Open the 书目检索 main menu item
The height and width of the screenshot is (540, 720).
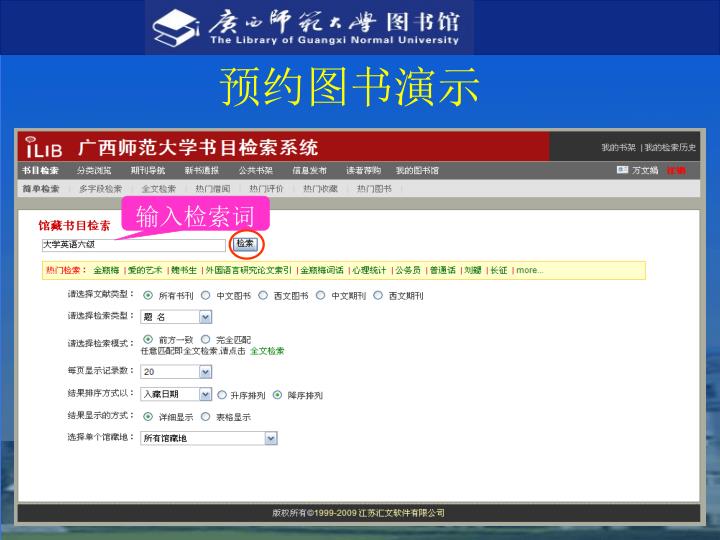40,170
